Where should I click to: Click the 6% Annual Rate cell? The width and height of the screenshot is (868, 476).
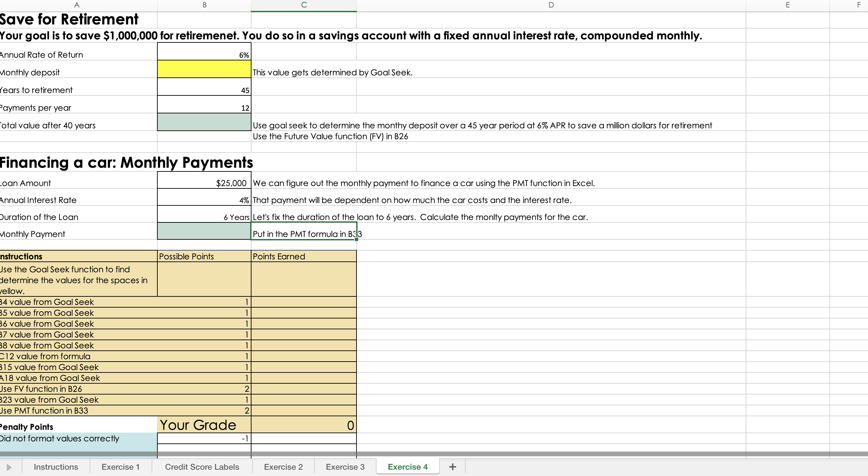(204, 52)
